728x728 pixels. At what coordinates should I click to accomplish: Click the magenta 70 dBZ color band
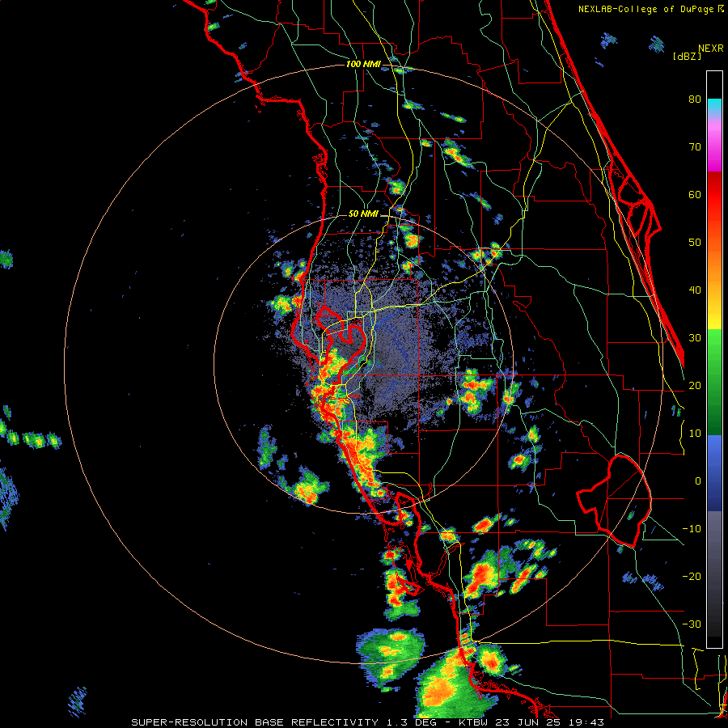click(x=714, y=149)
